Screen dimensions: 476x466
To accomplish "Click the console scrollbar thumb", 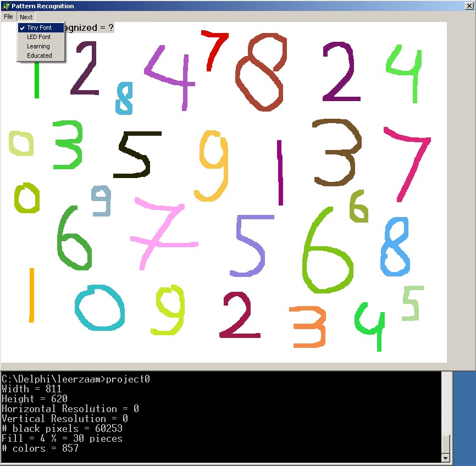I will 445,443.
